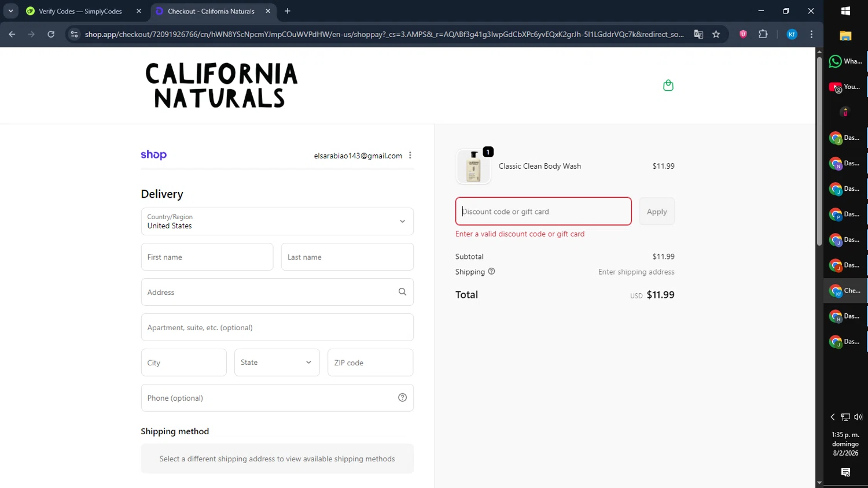Show hidden tray icons arrow
The image size is (868, 488).
[x=833, y=417]
